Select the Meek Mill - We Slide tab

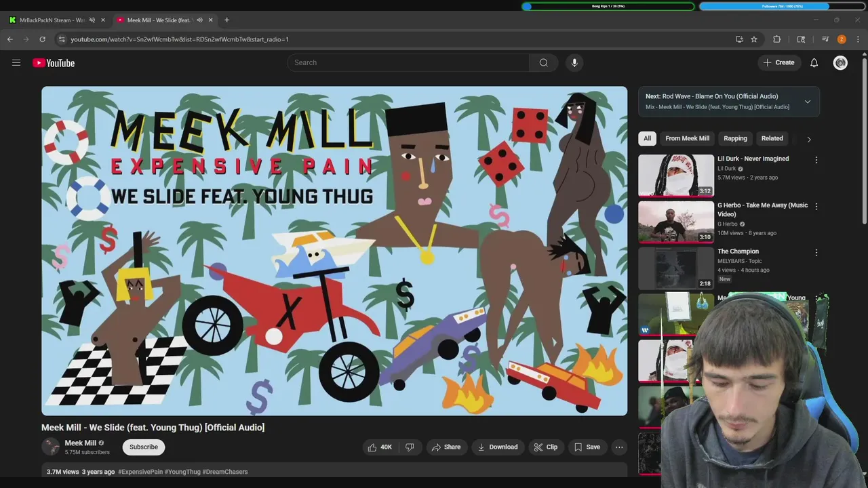click(x=160, y=20)
